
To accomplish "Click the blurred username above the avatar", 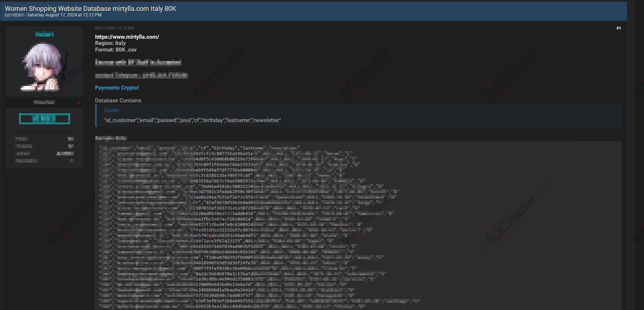I will point(44,34).
